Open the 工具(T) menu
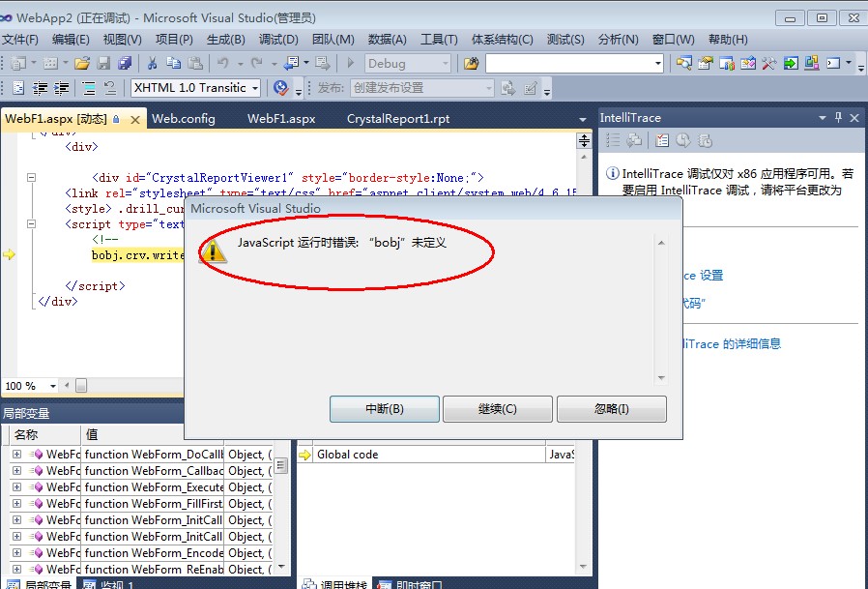 439,40
